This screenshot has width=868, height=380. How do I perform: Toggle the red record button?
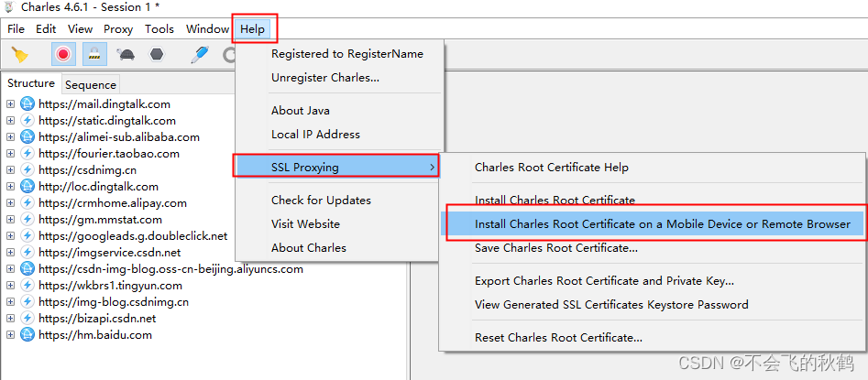click(x=63, y=54)
